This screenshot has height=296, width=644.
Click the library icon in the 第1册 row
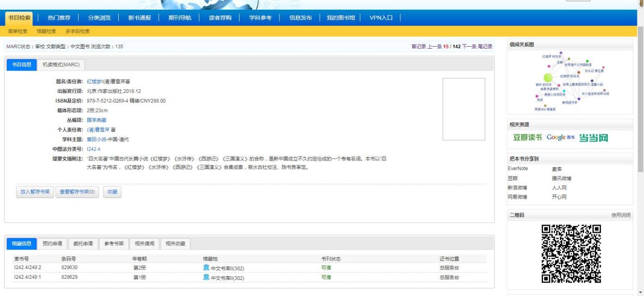click(x=206, y=277)
